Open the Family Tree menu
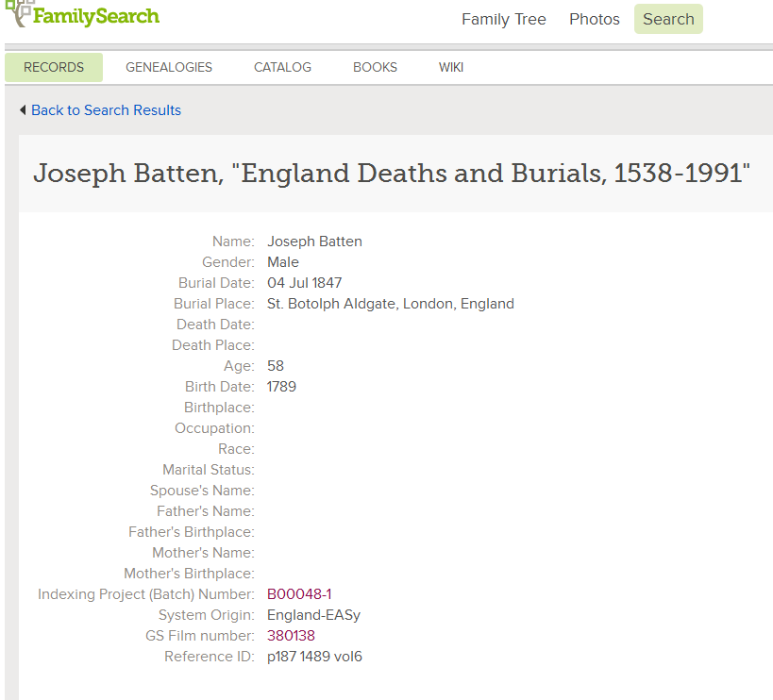This screenshot has height=700, width=773. click(503, 19)
